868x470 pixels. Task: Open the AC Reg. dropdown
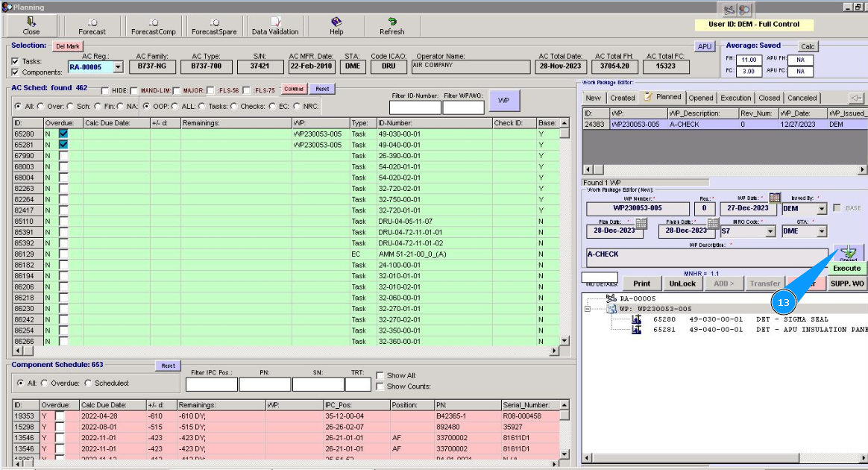pyautogui.click(x=118, y=67)
